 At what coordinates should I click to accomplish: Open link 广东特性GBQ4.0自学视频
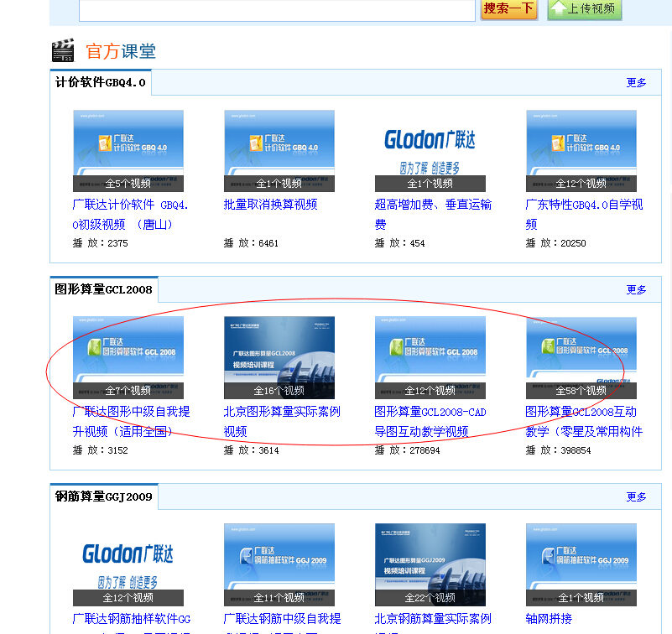(584, 214)
